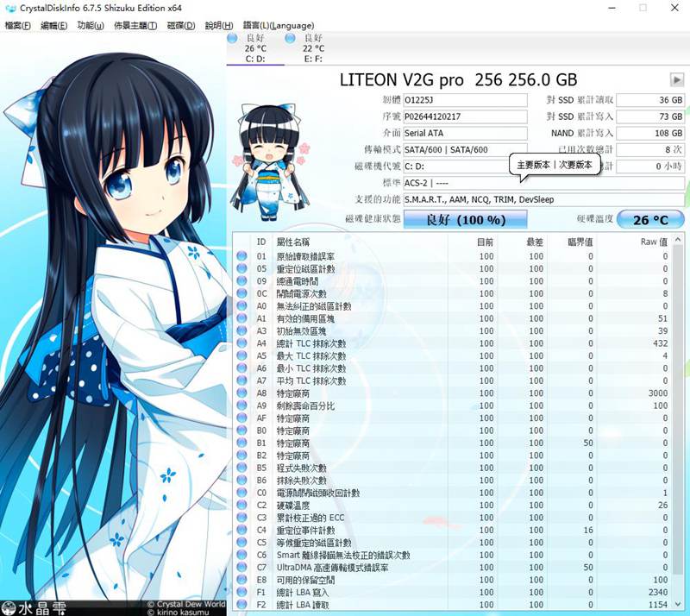Click the status orb for attribute B1

click(x=241, y=443)
